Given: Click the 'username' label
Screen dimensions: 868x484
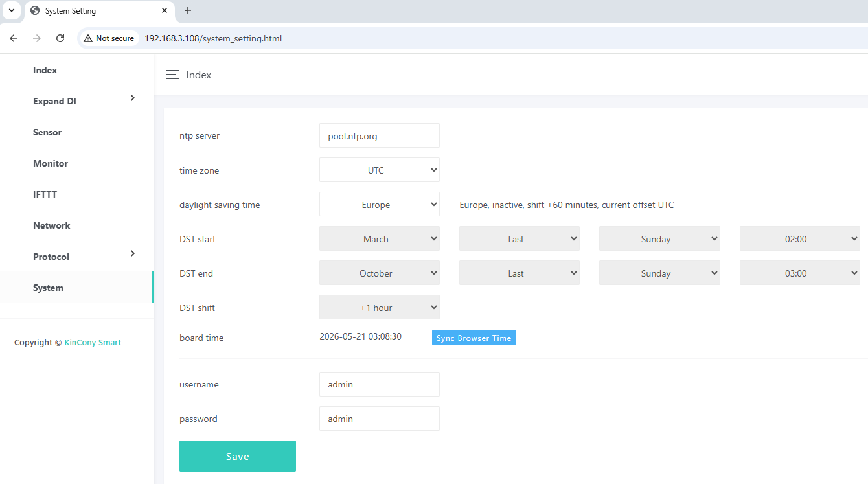Looking at the screenshot, I should pos(199,384).
